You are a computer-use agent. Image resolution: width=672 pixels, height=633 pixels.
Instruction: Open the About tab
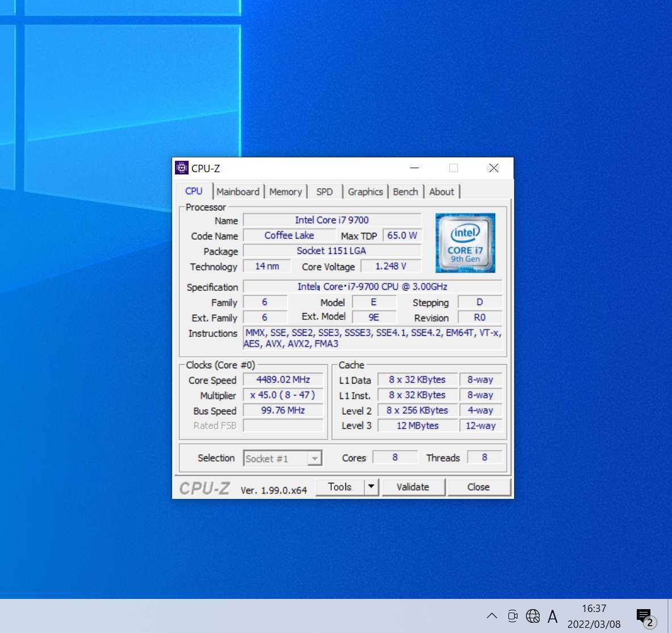point(441,191)
